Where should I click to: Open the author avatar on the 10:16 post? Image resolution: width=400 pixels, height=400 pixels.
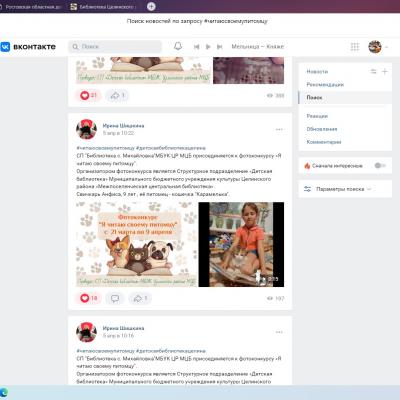click(86, 332)
